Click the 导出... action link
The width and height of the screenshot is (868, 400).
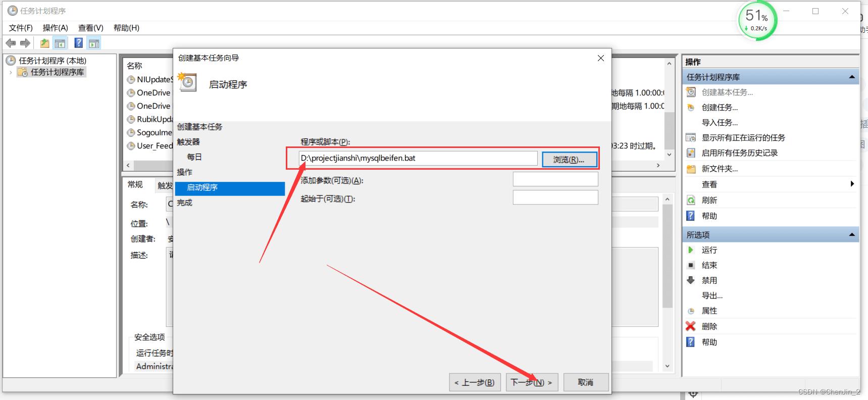[x=712, y=295]
